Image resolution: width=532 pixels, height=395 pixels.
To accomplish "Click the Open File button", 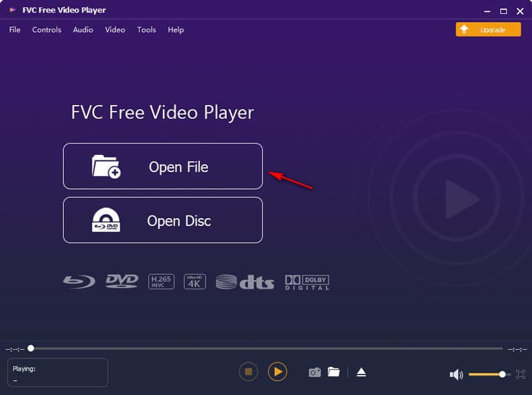I will click(163, 166).
